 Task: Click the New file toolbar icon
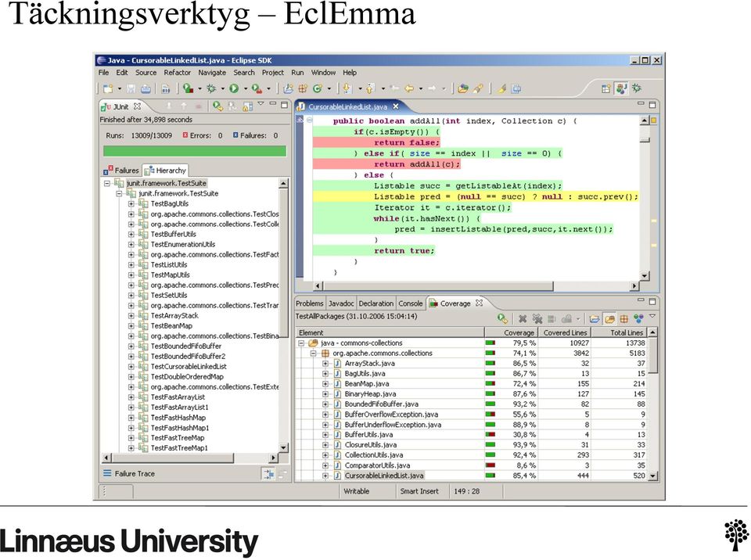(108, 88)
